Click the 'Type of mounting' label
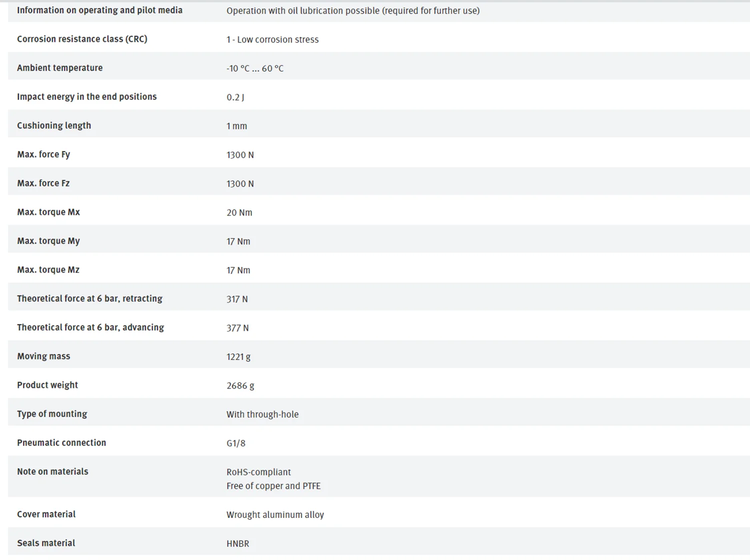750x560 pixels. (x=52, y=414)
